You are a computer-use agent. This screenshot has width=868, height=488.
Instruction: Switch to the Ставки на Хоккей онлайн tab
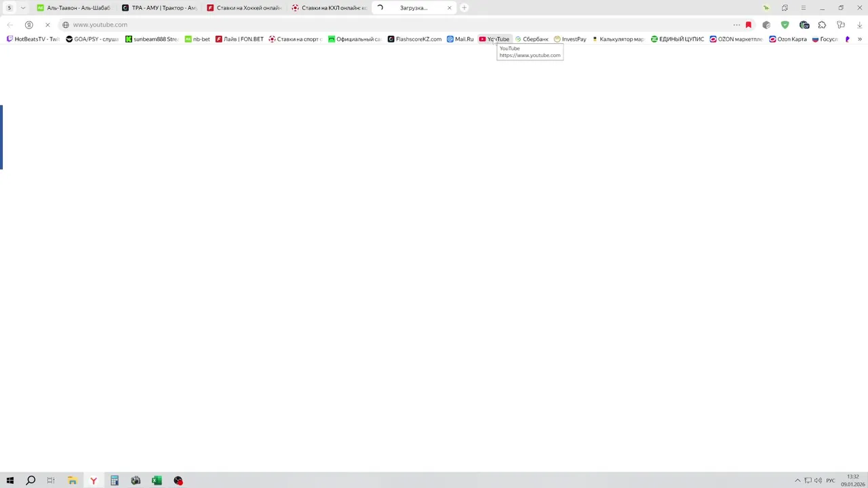[244, 7]
